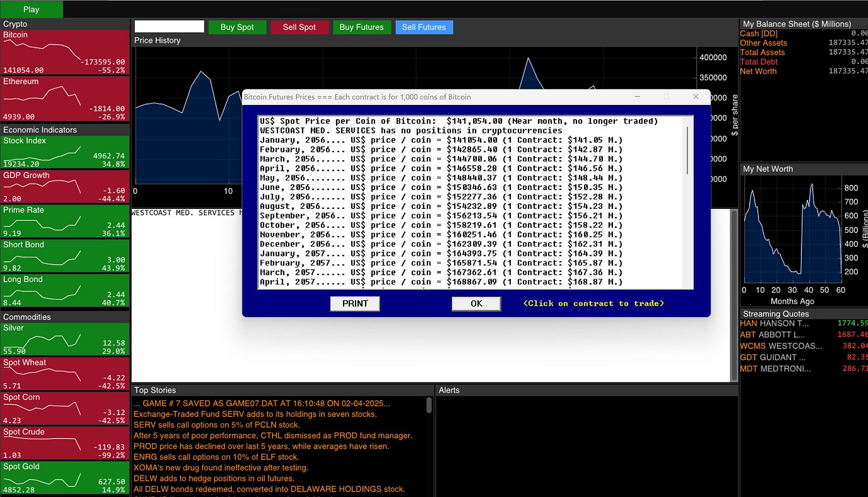The width and height of the screenshot is (868, 497).
Task: Click the Total Assets balance sheet row
Action: 804,52
